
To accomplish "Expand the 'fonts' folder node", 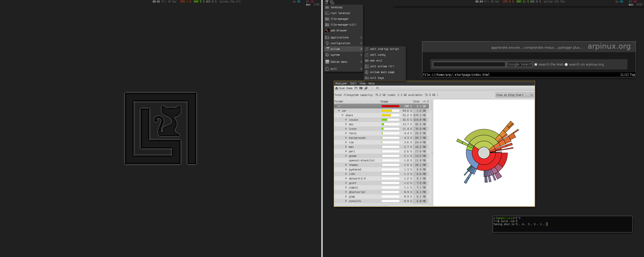I will [346, 133].
